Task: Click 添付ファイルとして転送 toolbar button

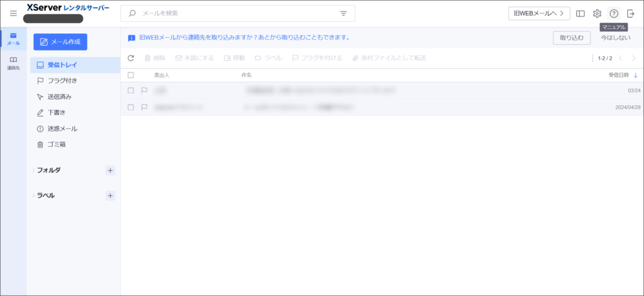Action: [x=389, y=58]
